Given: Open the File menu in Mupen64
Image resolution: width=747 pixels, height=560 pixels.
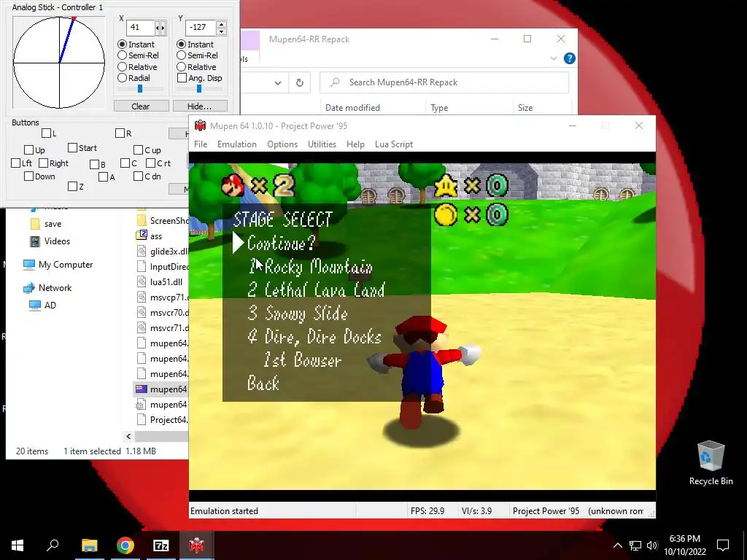Looking at the screenshot, I should (x=201, y=144).
